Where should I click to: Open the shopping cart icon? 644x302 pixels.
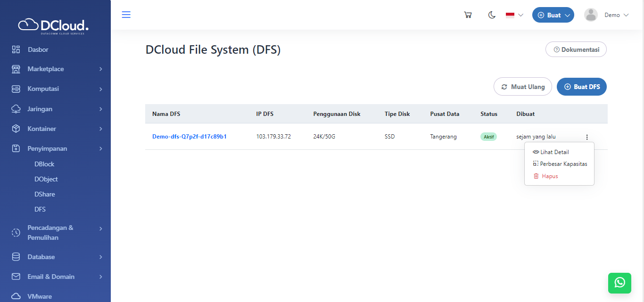(468, 15)
